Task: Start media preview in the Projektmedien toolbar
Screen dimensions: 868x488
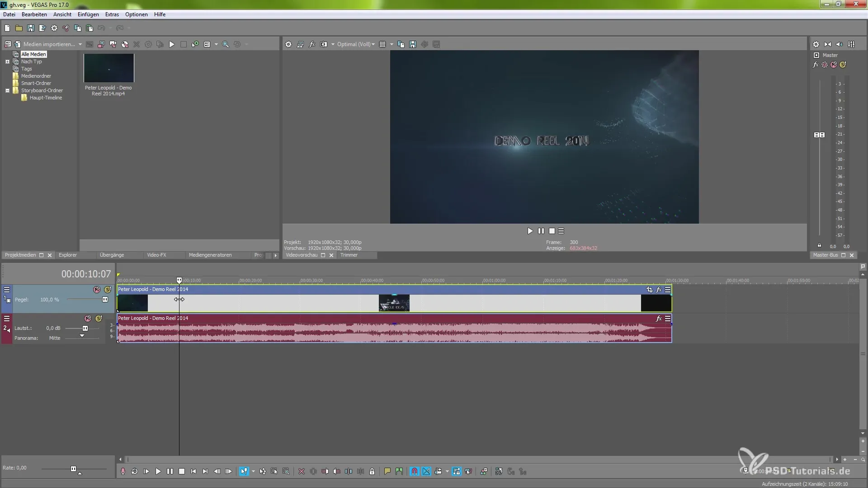Action: tap(172, 44)
